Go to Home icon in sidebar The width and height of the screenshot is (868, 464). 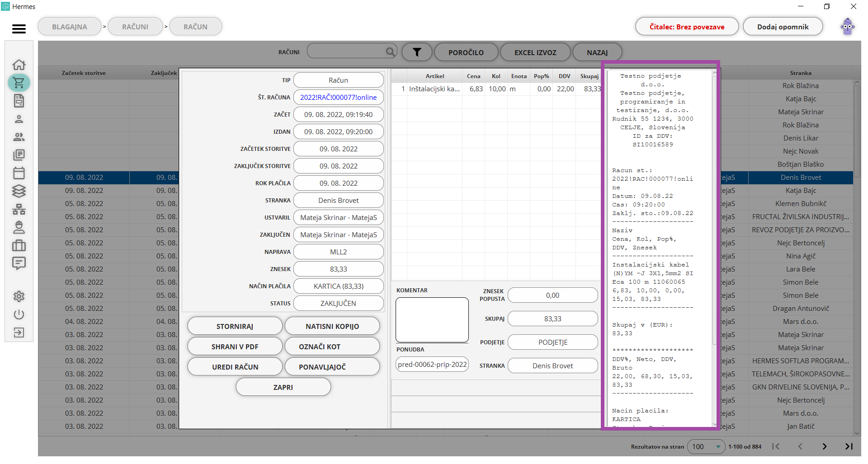pos(19,65)
